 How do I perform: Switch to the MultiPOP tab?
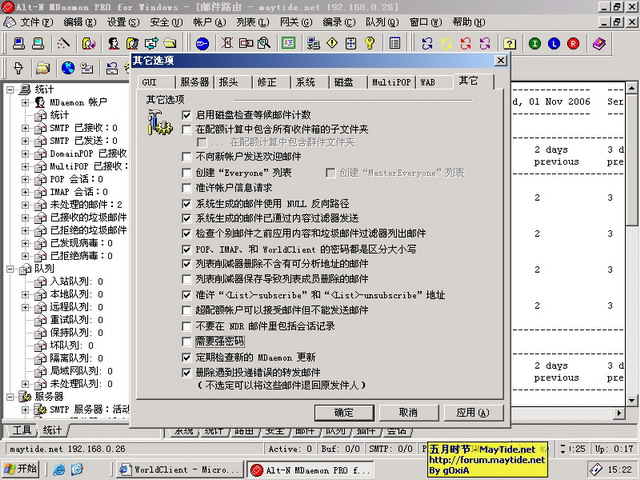pyautogui.click(x=391, y=82)
